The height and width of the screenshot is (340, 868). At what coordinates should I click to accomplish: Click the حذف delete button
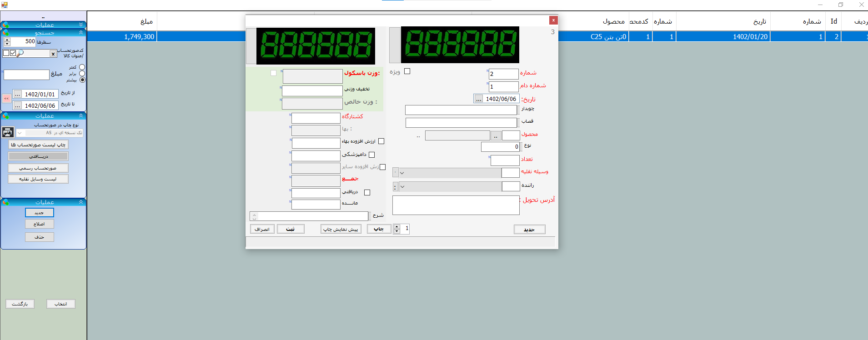(40, 237)
